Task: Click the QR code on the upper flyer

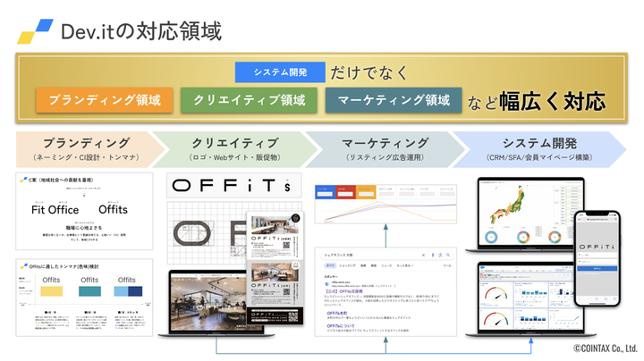Action: [287, 246]
